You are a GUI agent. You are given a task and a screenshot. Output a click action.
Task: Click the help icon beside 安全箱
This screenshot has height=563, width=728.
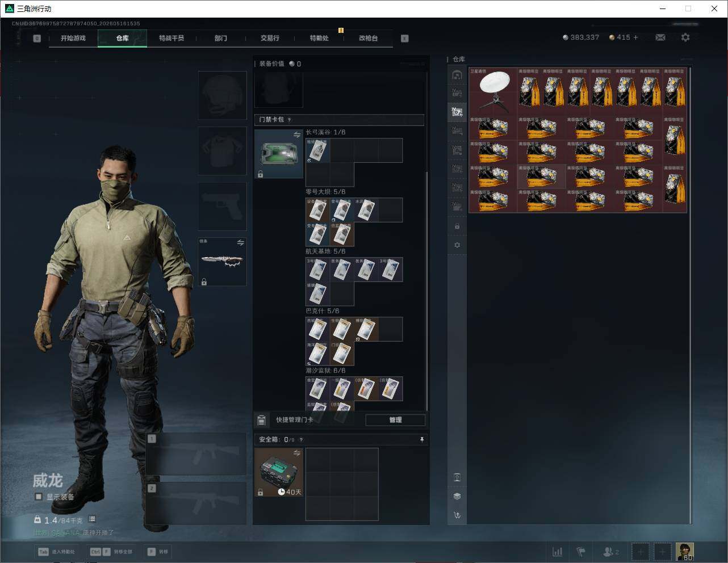pyautogui.click(x=301, y=440)
